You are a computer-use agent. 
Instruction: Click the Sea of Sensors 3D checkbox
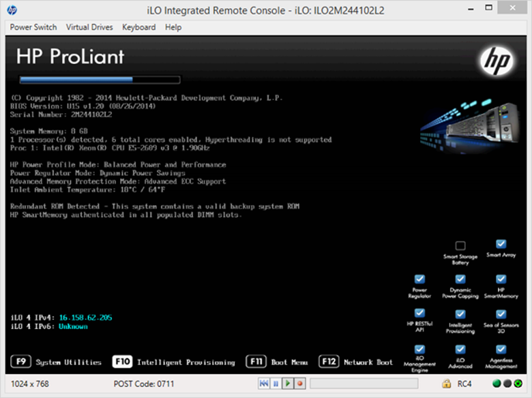(x=501, y=314)
